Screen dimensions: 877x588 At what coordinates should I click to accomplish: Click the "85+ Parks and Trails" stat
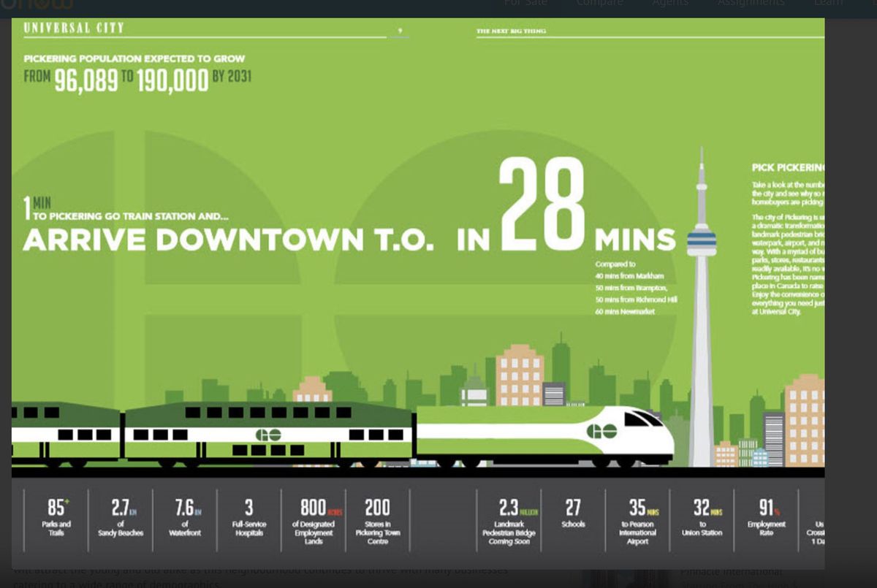click(x=56, y=518)
